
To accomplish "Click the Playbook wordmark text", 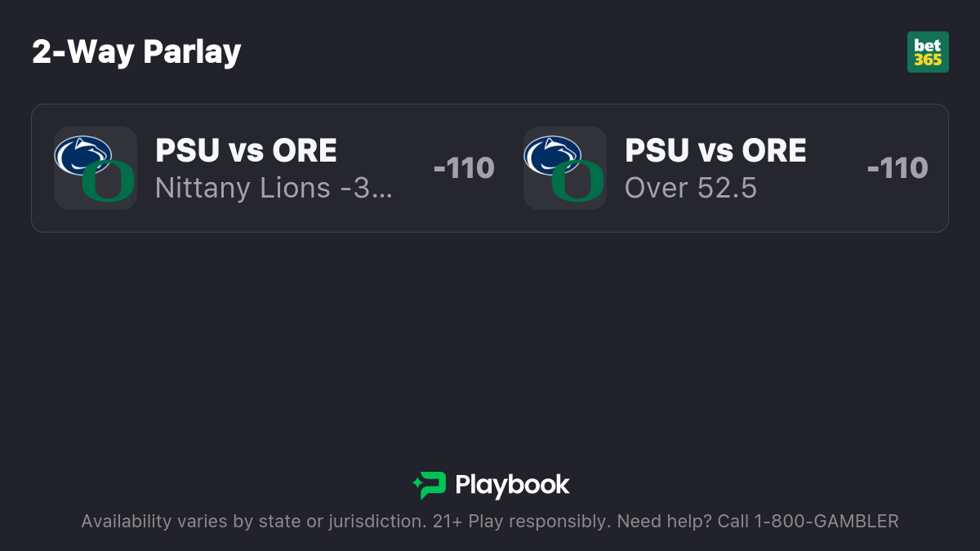I will coord(512,486).
